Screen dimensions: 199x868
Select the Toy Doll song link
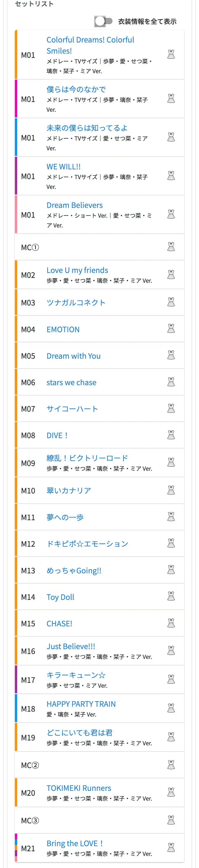(60, 597)
